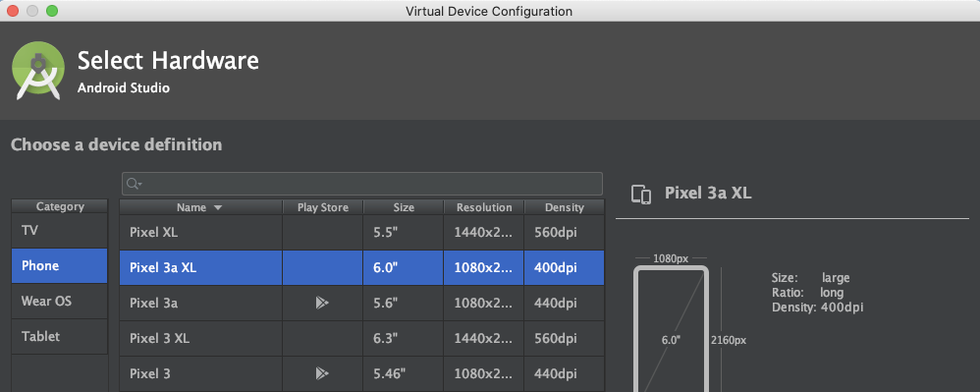980x392 pixels.
Task: Click the 5.6" size cell
Action: coord(404,304)
